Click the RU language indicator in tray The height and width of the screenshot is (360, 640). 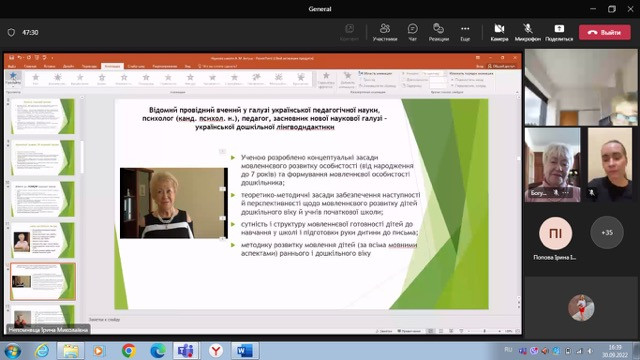[x=508, y=350]
